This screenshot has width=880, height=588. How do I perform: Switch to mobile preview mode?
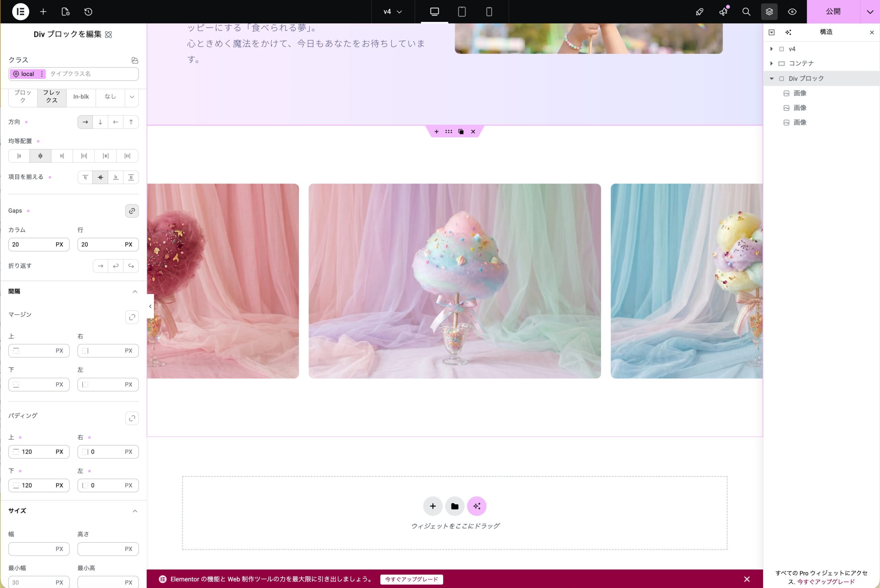click(x=488, y=12)
